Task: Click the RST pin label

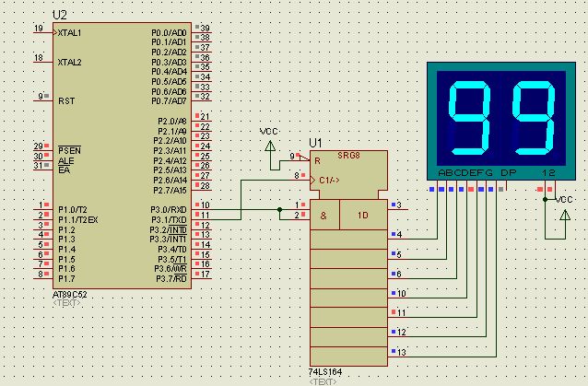Action: click(x=66, y=101)
